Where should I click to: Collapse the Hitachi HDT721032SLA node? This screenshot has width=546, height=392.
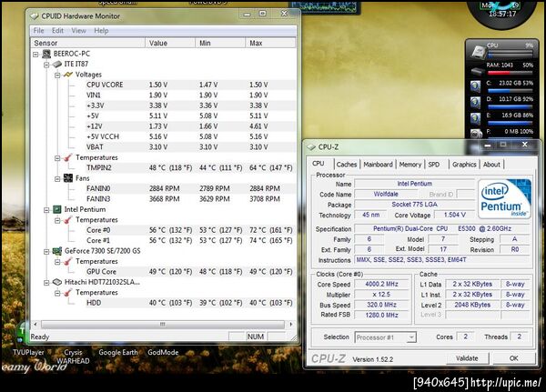tap(46, 283)
